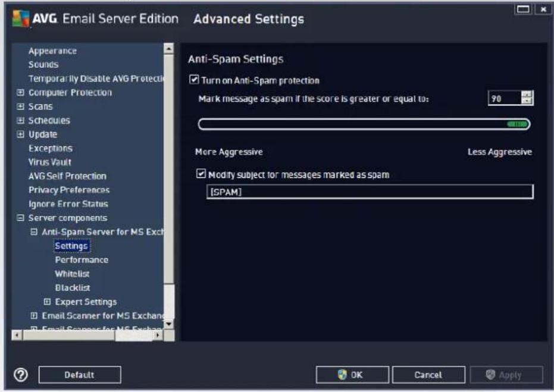Expand the Expert Settings node

tap(47, 302)
